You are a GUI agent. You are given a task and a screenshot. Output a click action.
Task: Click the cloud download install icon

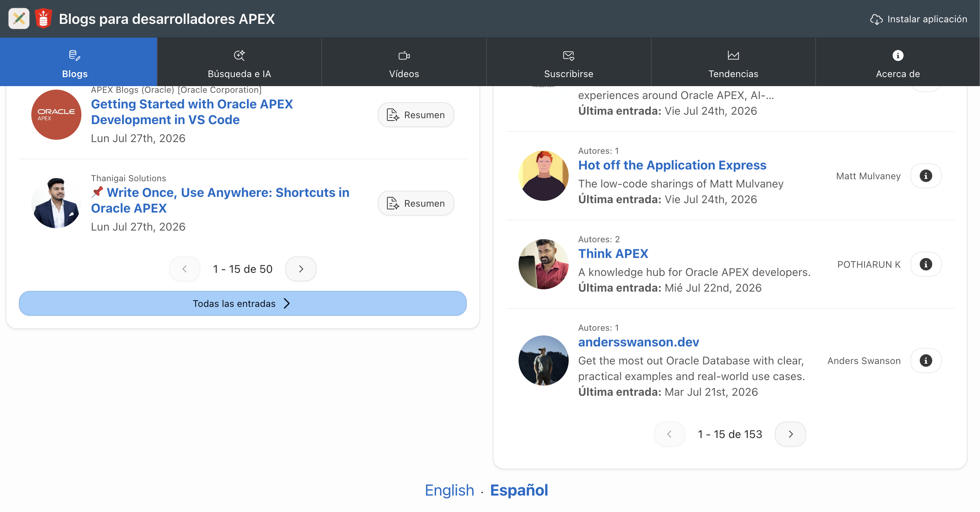click(876, 19)
